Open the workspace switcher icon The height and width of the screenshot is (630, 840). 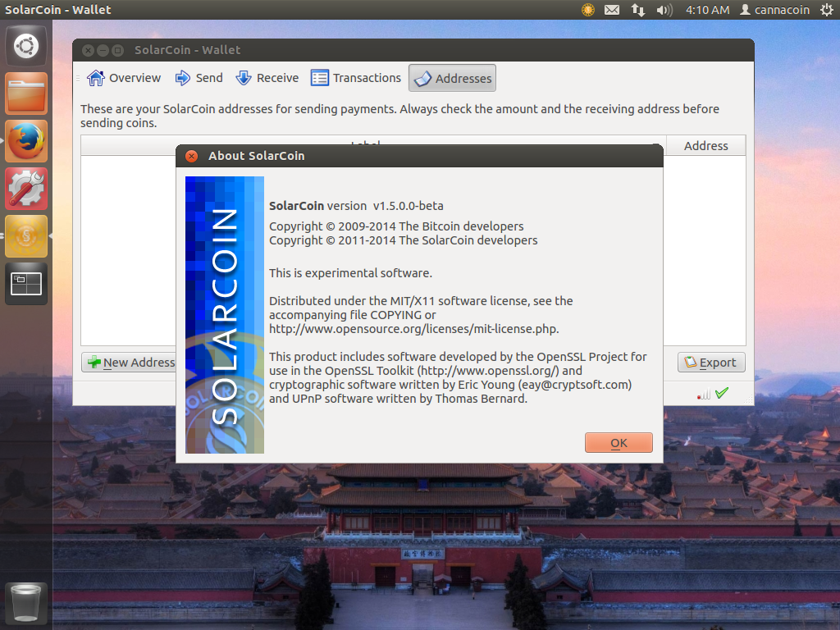point(26,283)
